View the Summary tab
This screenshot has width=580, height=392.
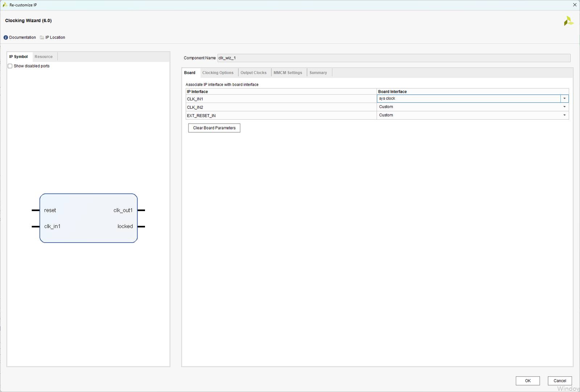318,73
